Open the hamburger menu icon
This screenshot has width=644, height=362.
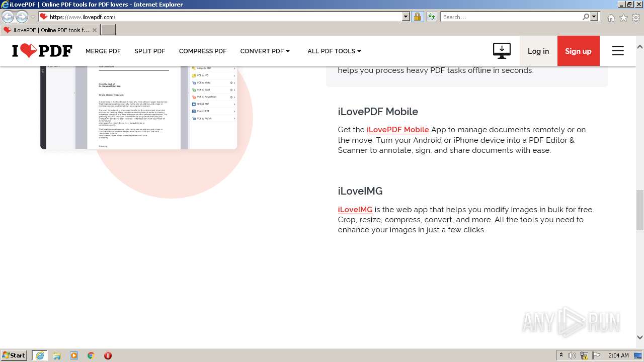coord(618,51)
